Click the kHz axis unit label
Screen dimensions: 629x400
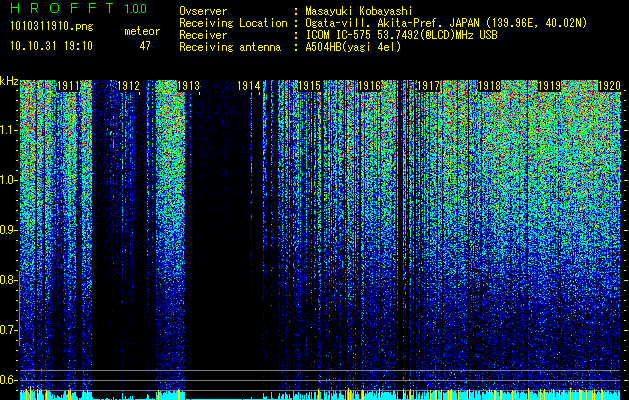9,81
